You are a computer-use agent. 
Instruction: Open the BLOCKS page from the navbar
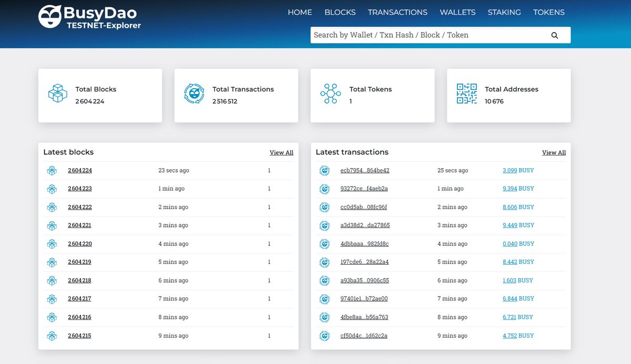click(x=340, y=12)
